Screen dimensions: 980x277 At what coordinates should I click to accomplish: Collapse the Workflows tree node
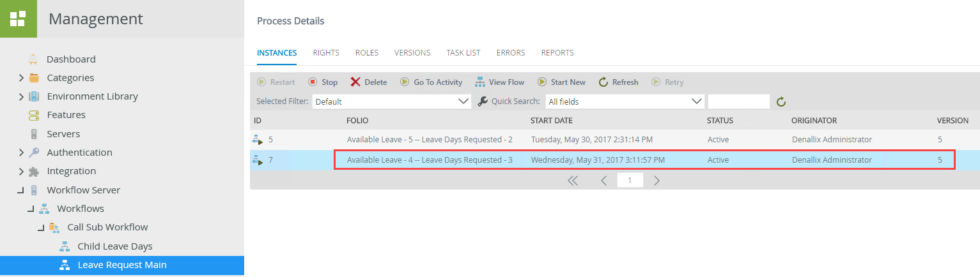click(x=31, y=209)
